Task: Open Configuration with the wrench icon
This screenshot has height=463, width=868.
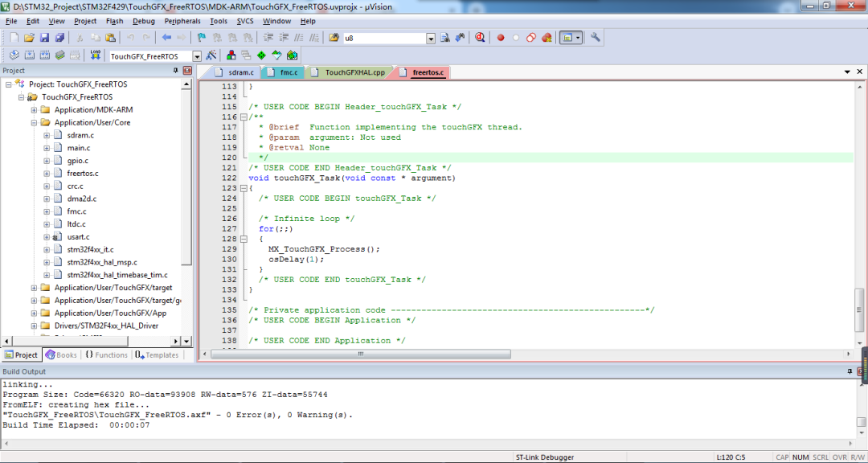Action: click(595, 38)
